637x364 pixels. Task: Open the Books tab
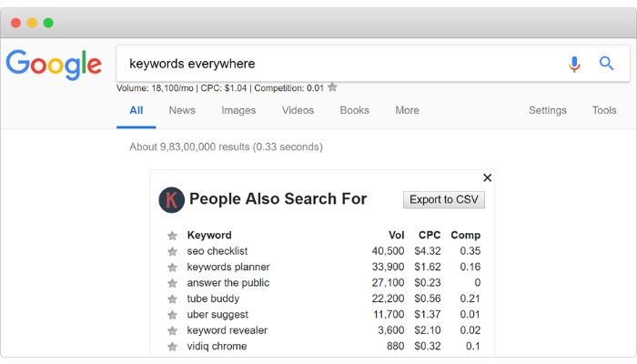click(x=355, y=110)
